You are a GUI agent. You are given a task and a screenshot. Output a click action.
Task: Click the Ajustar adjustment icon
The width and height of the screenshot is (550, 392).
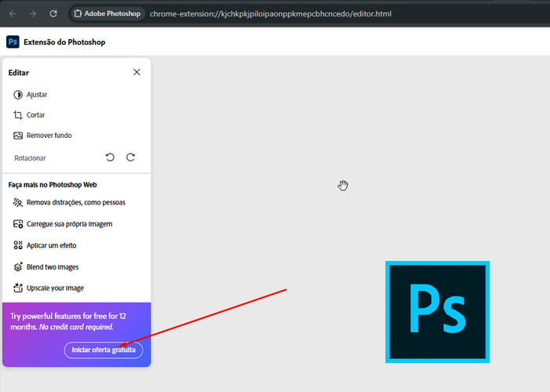click(19, 95)
